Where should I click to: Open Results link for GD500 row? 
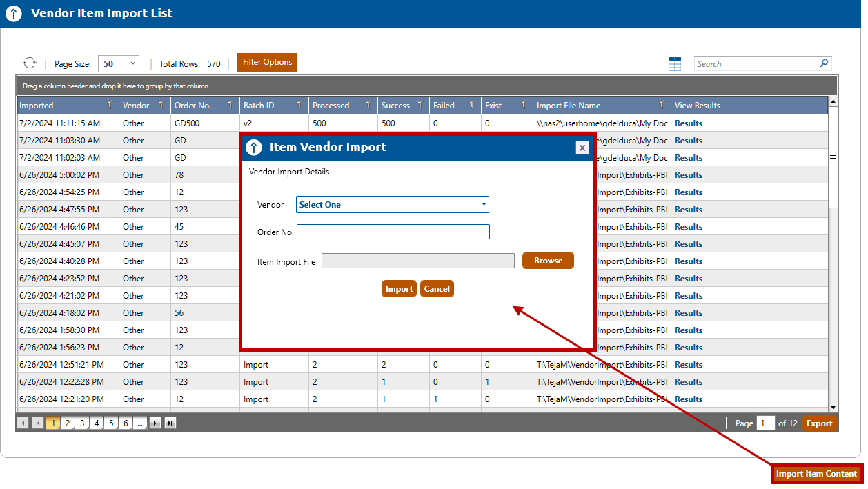tap(688, 123)
